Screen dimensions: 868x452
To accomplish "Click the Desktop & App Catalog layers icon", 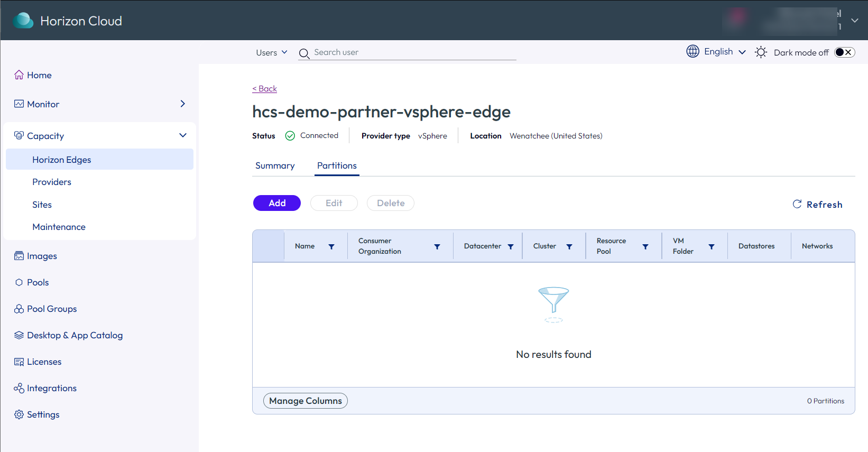I will (x=19, y=335).
